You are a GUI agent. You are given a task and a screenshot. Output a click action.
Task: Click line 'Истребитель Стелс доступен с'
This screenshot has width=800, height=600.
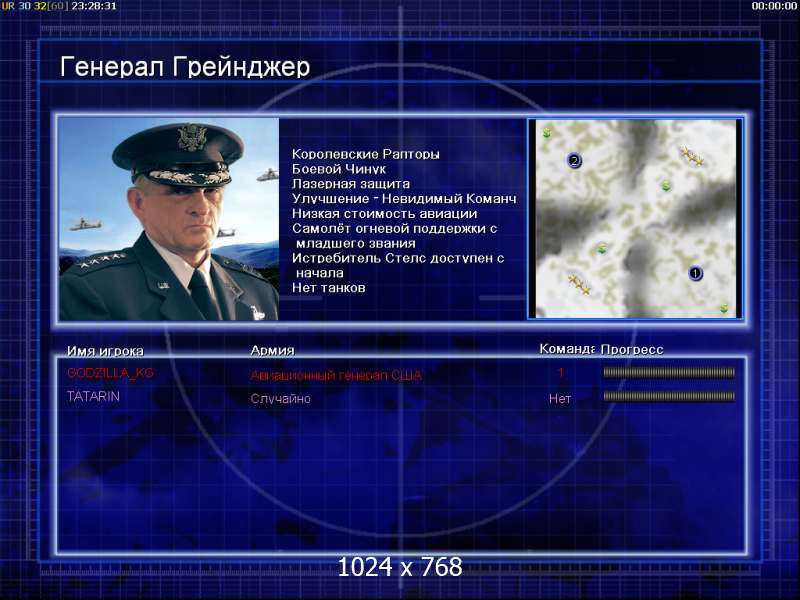398,258
